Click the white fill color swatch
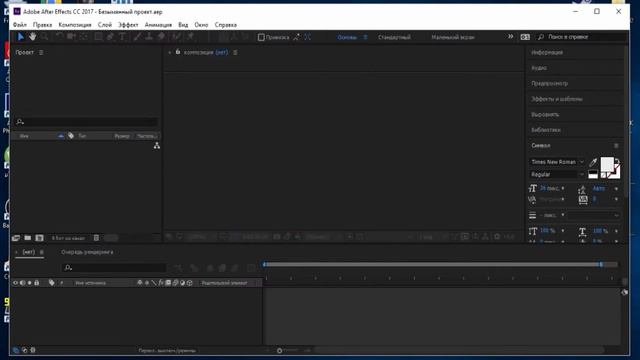The width and height of the screenshot is (640, 360). (607, 164)
